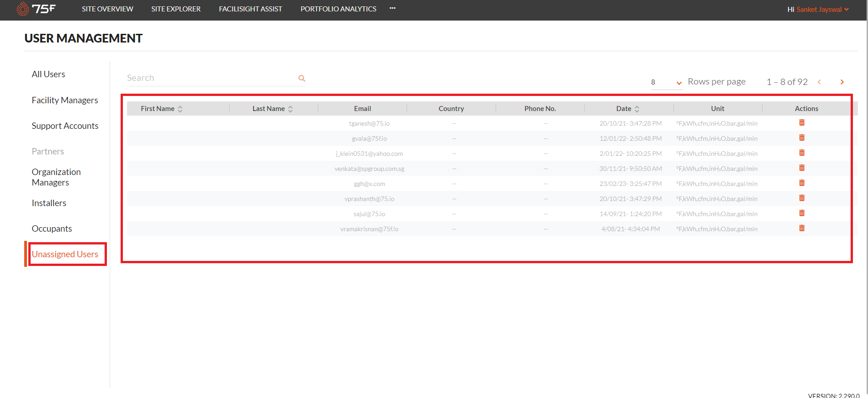
Task: Click email venkata@spgroup.com.sg
Action: point(369,169)
